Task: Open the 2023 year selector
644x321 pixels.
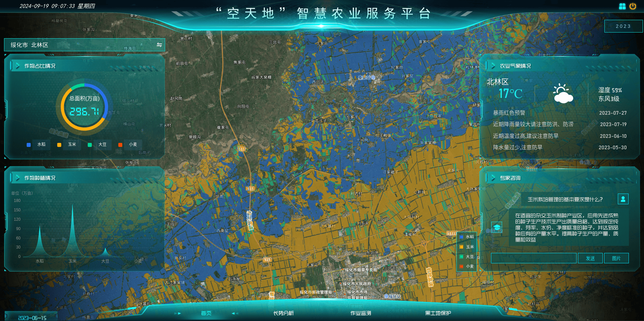Action: (x=624, y=26)
